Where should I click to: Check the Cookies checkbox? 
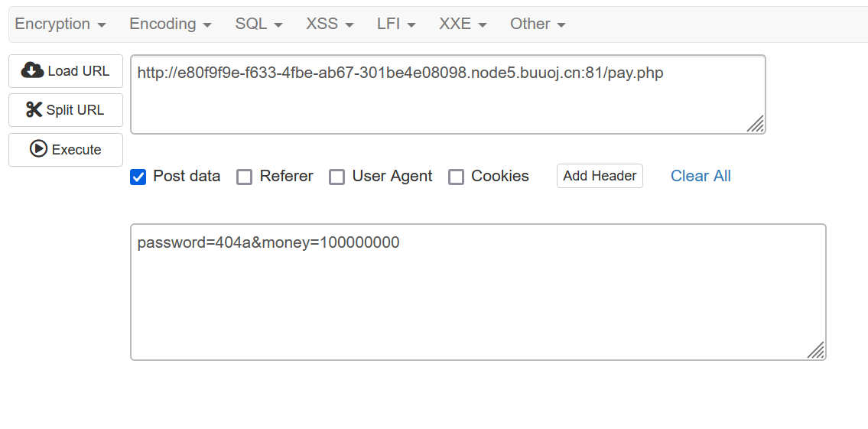[456, 177]
